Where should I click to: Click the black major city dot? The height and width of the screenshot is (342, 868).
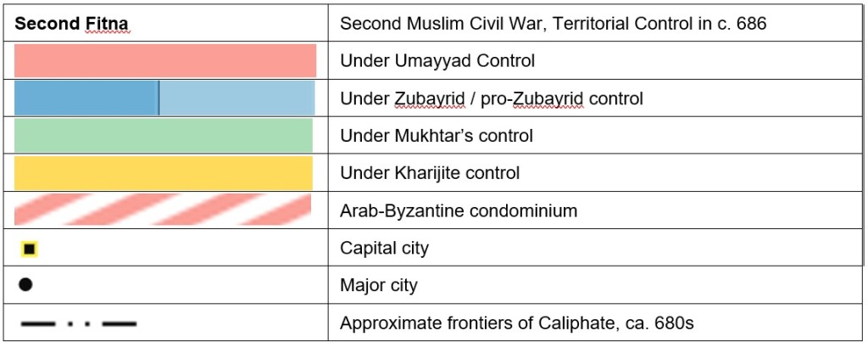click(25, 285)
